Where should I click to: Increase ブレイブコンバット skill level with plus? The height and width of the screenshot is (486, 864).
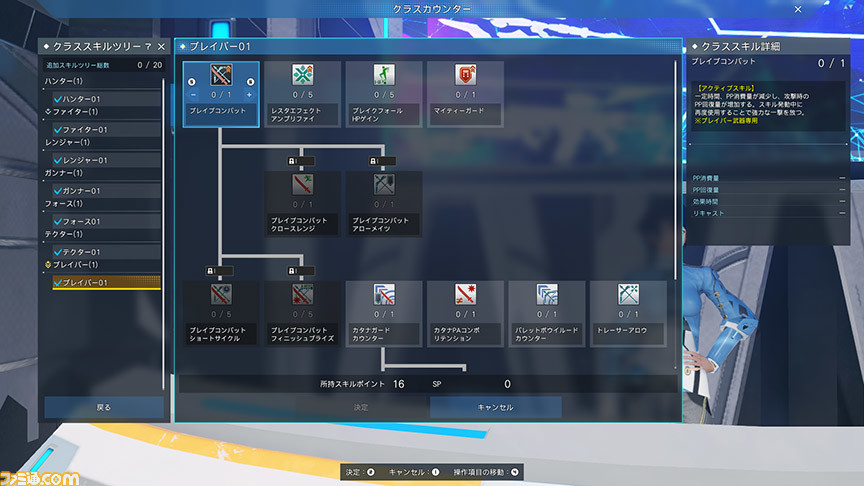click(x=249, y=95)
